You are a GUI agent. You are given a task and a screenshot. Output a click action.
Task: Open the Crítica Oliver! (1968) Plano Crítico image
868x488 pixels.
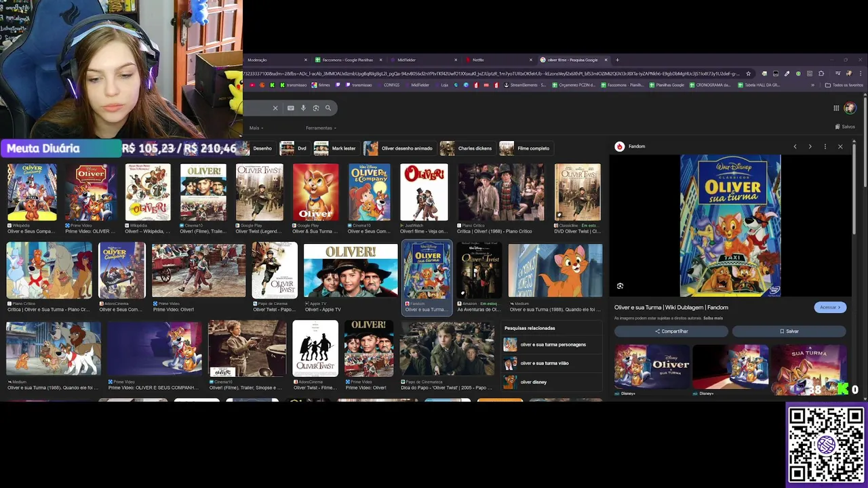[x=500, y=192]
